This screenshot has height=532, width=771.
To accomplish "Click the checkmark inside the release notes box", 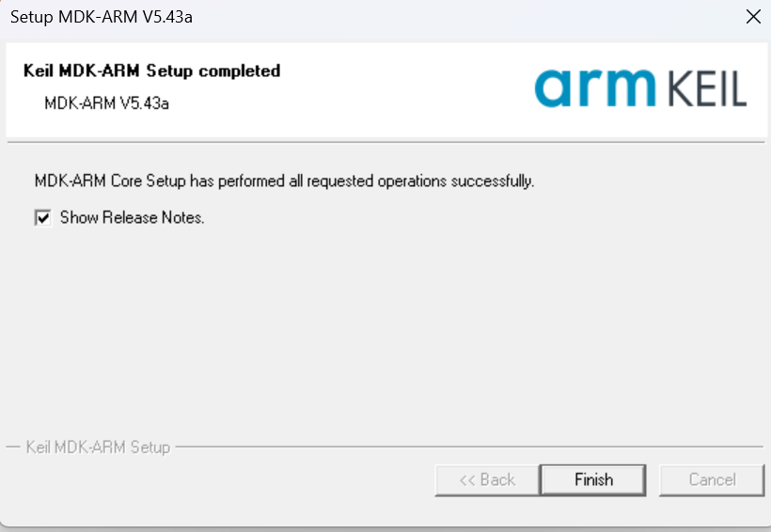I will 42,217.
